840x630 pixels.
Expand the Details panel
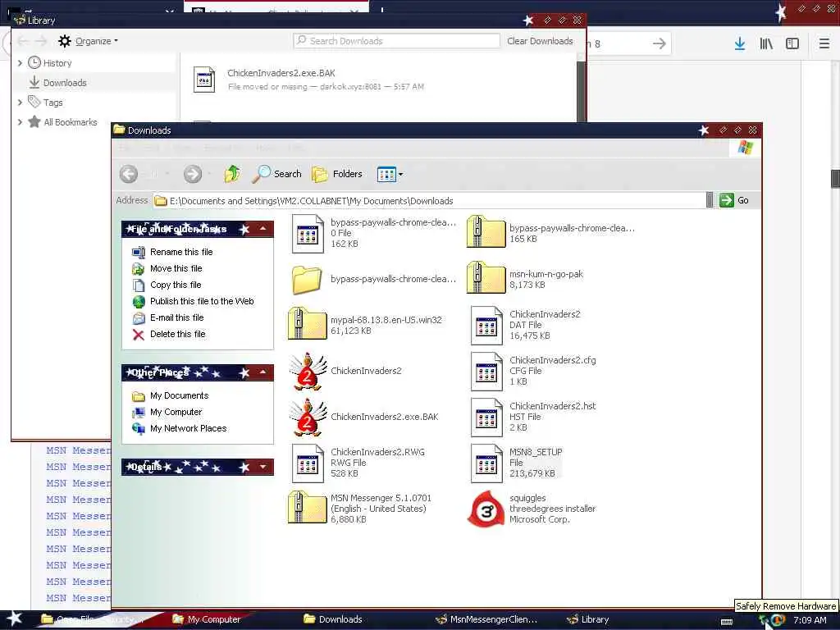(263, 467)
